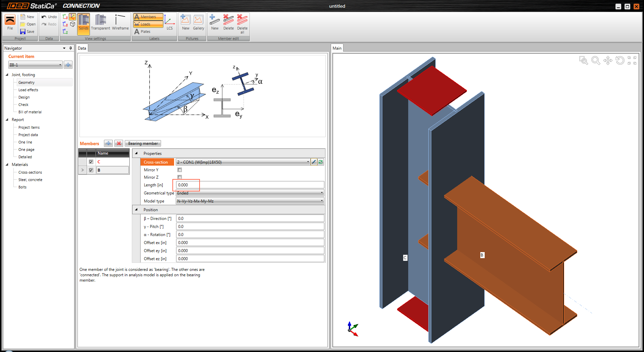Toggle the Members labels button
644x352 pixels.
tap(148, 17)
